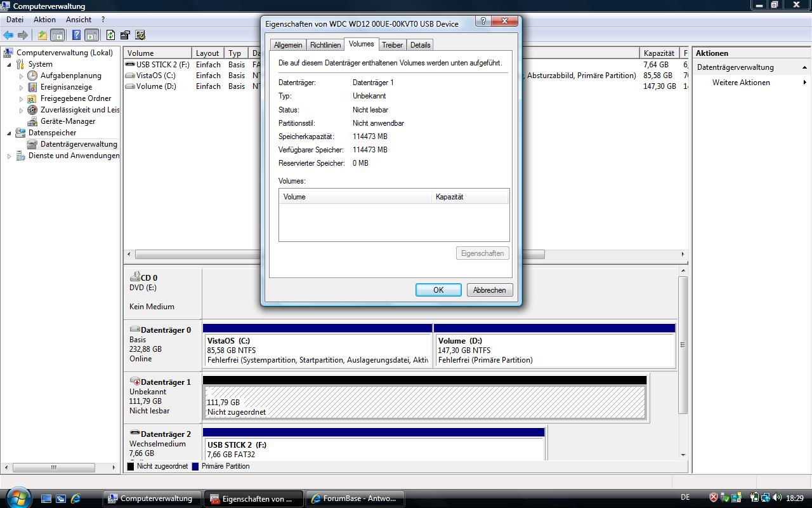812x508 pixels.
Task: Switch to the Details tab
Action: click(420, 45)
